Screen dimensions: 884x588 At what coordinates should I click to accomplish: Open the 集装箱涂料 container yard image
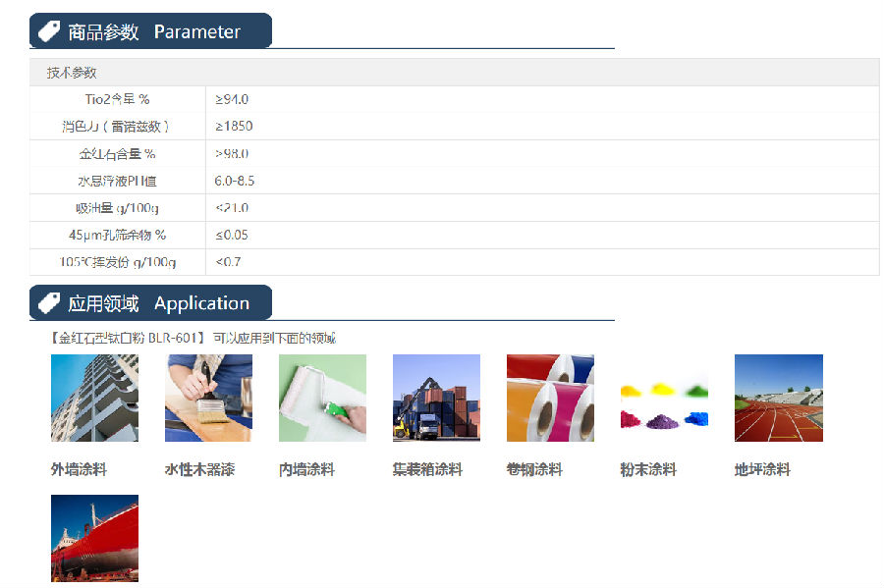436,398
